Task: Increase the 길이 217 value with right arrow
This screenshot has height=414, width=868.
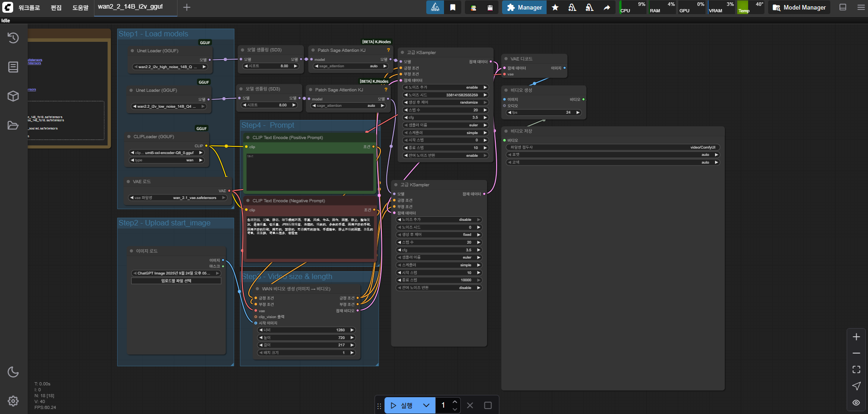Action: point(352,345)
